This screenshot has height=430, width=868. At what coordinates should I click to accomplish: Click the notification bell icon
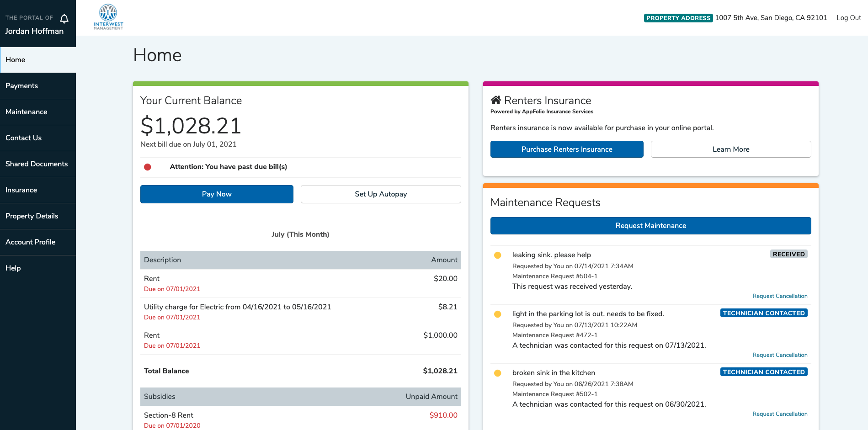point(64,19)
